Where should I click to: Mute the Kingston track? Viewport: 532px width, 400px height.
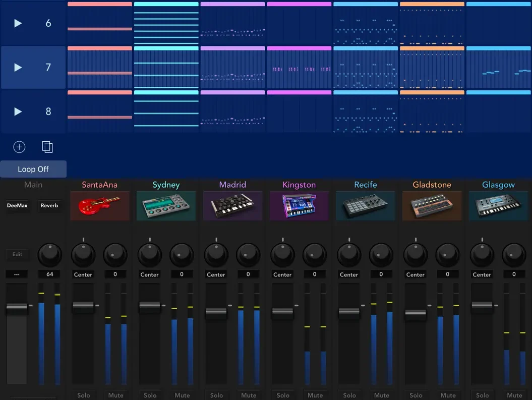click(315, 395)
